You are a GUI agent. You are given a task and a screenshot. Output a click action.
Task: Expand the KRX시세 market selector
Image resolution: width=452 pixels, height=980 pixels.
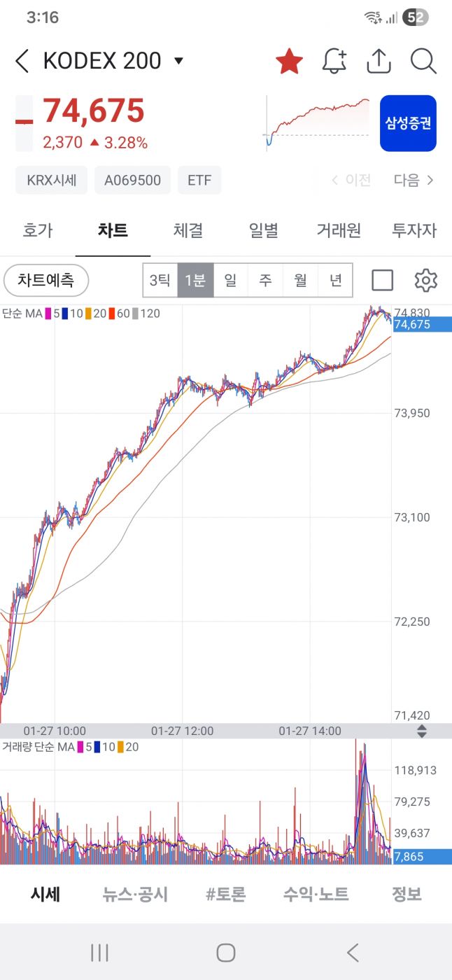(x=51, y=180)
